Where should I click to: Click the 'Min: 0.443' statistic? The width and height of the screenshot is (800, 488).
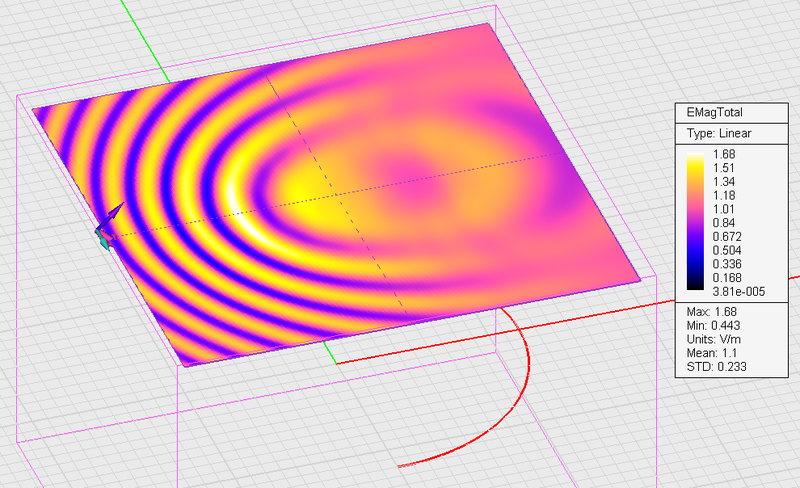[x=715, y=326]
